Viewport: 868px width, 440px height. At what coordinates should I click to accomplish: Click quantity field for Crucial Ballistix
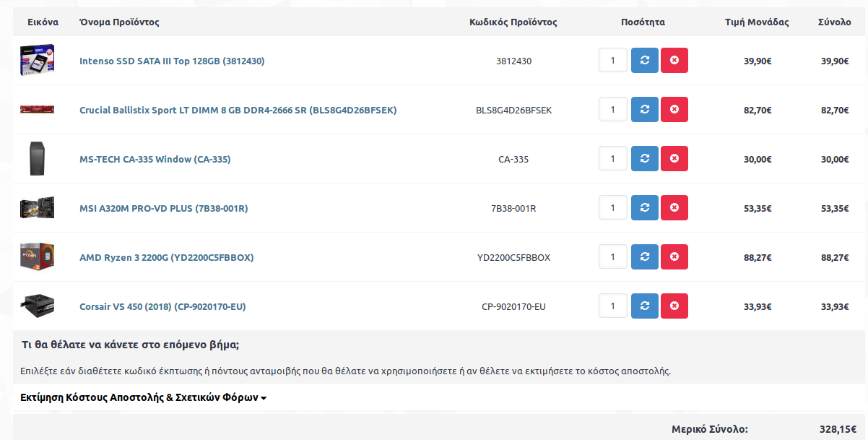pos(613,110)
